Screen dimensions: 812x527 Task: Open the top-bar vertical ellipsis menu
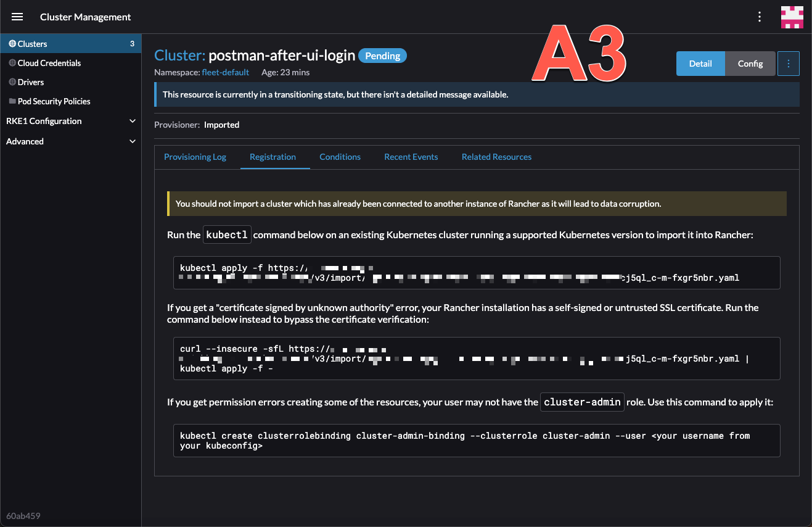(759, 17)
